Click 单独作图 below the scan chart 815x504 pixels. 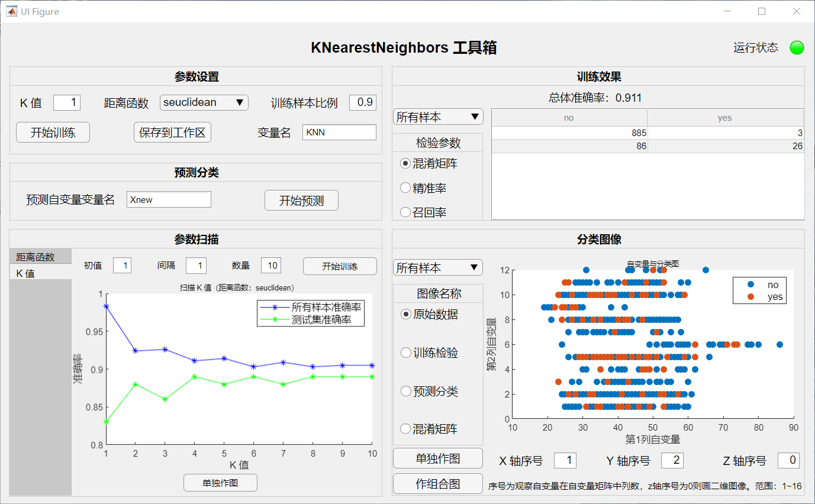click(220, 483)
